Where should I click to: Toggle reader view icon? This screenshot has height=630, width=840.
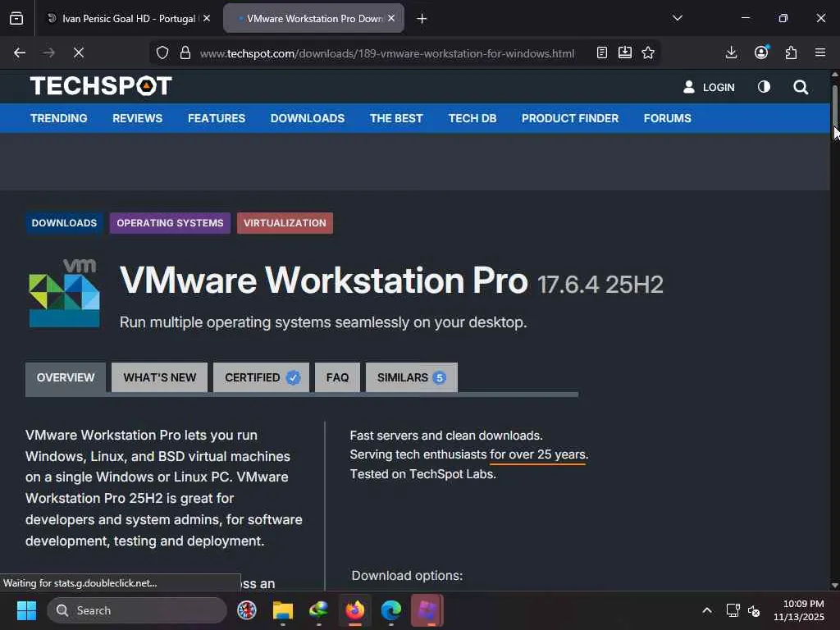(601, 52)
